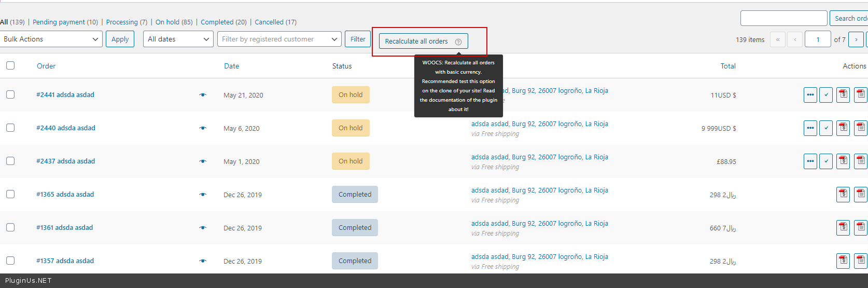Select all orders with header checkbox
868x288 pixels.
point(10,65)
